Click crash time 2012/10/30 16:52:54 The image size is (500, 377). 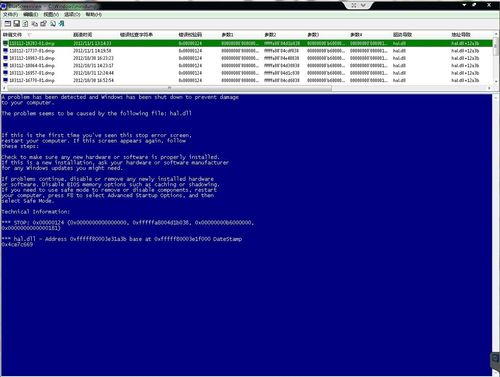[x=93, y=80]
